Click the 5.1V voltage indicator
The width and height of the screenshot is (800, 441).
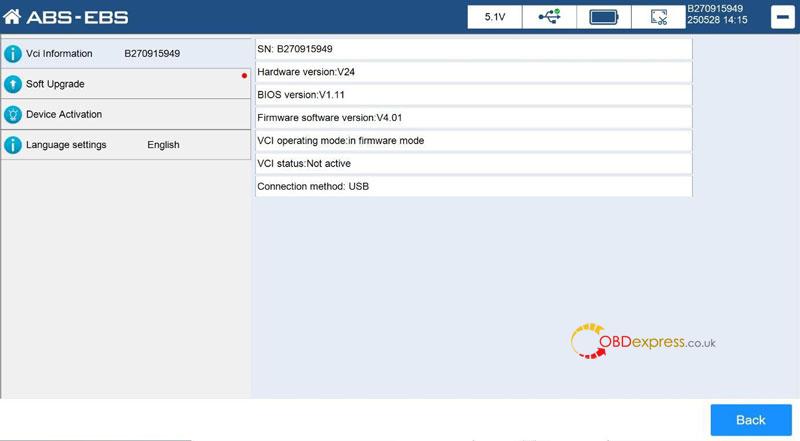(494, 17)
